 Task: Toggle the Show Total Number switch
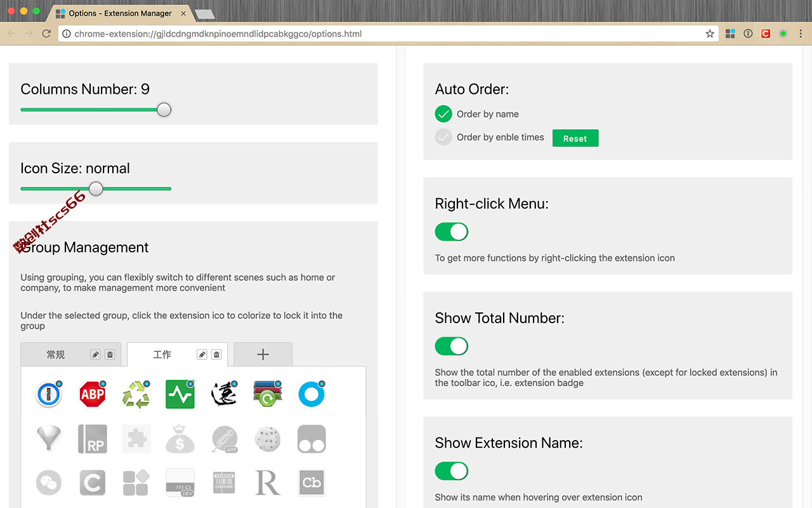pyautogui.click(x=452, y=346)
